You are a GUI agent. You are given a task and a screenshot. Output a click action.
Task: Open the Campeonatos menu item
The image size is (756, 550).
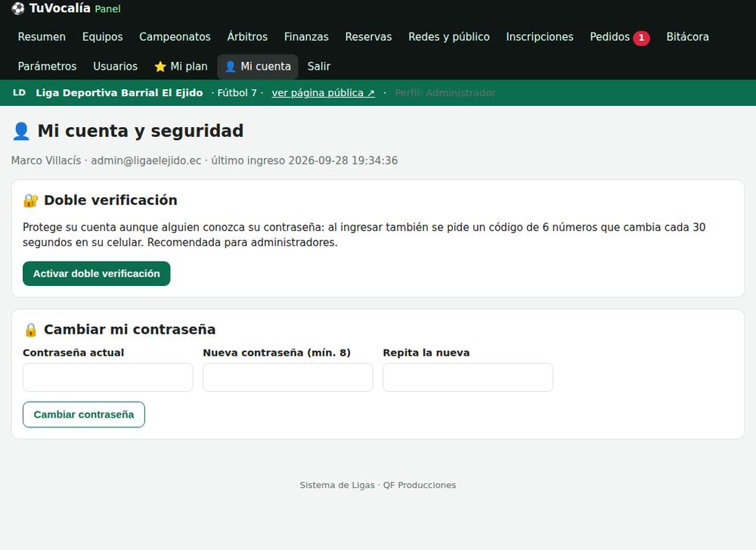pyautogui.click(x=175, y=36)
